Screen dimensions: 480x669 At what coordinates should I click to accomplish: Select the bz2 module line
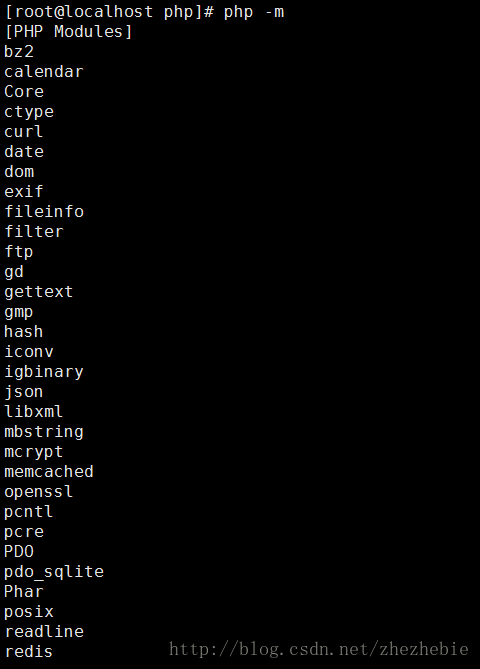point(19,52)
